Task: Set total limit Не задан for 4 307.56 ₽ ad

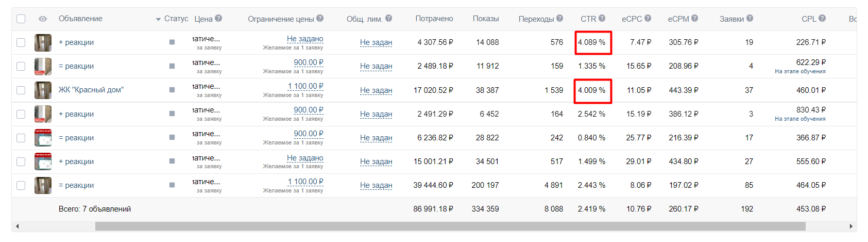Action: click(376, 42)
